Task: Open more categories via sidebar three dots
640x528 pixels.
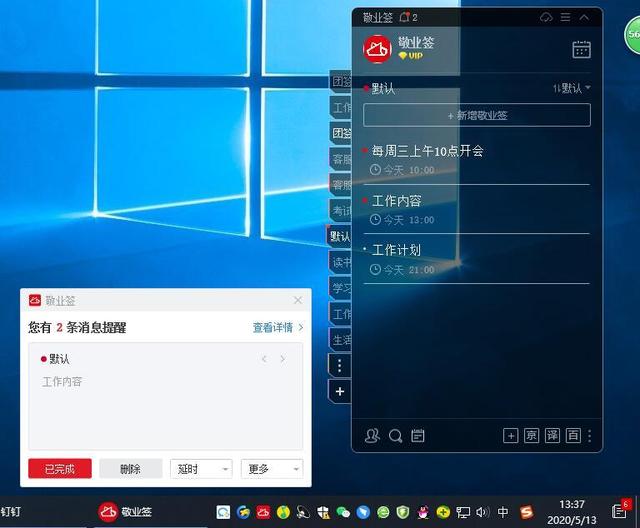Action: click(340, 366)
